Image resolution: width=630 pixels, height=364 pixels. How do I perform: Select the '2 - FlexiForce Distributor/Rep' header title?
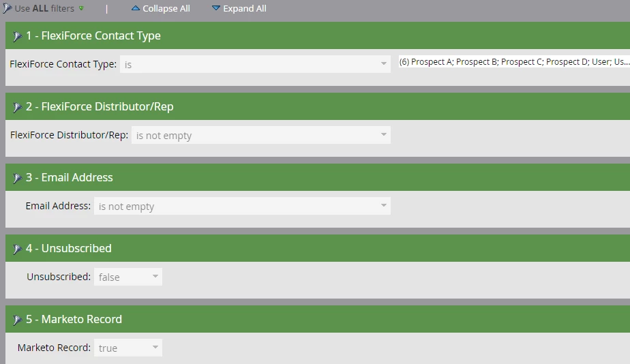tap(100, 106)
